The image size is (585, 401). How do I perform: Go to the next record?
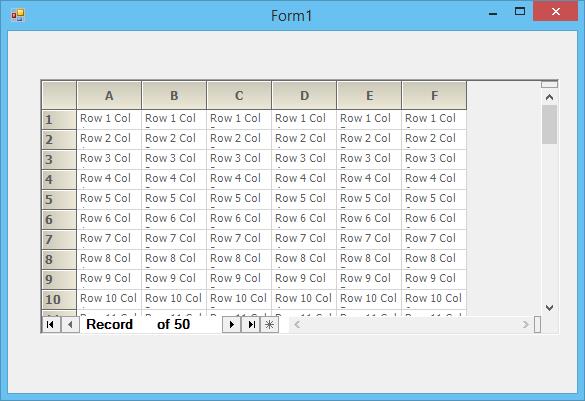231,325
